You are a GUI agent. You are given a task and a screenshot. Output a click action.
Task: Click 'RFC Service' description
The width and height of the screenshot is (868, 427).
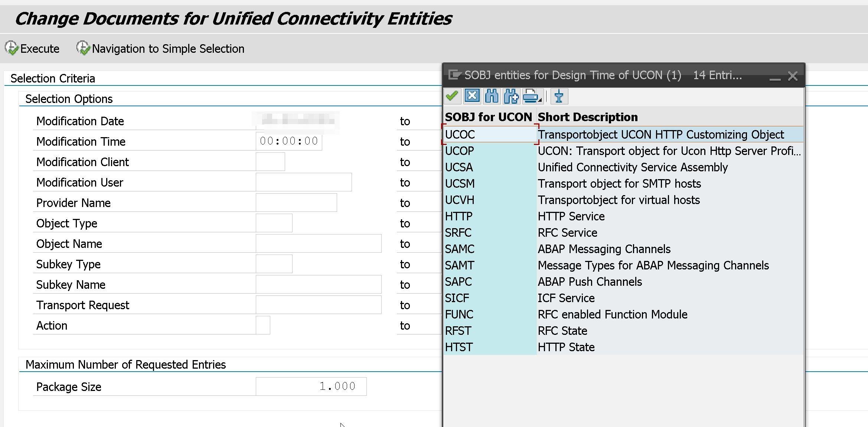coord(567,233)
